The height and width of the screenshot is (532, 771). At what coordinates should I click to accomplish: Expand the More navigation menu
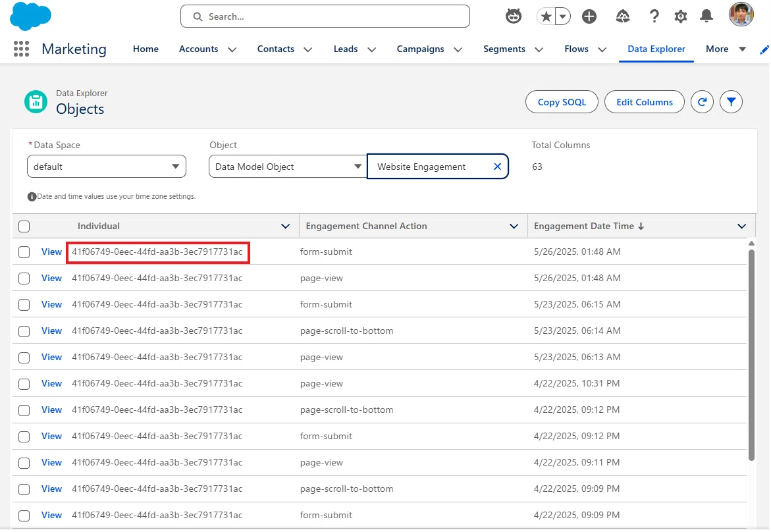coord(726,49)
